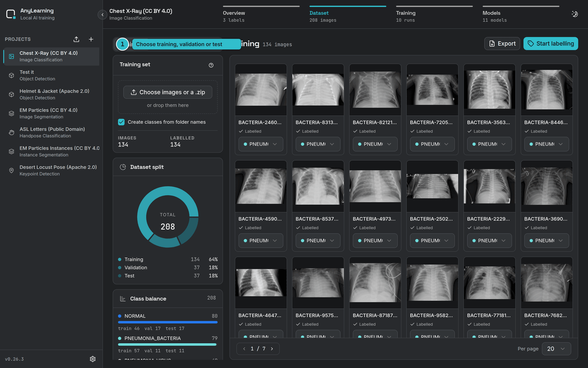
Task: Open the Per page 20 dropdown
Action: tap(556, 349)
